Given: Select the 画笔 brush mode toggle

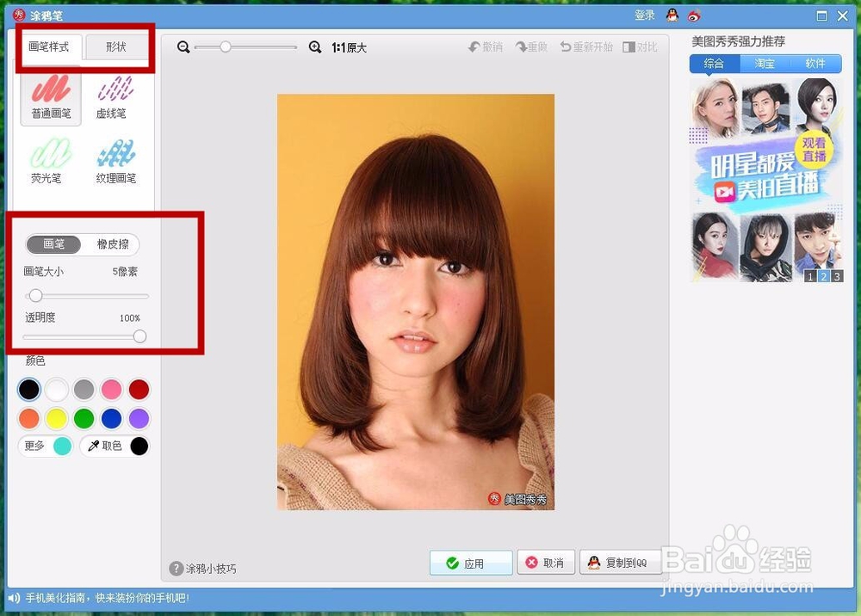Looking at the screenshot, I should [x=53, y=244].
